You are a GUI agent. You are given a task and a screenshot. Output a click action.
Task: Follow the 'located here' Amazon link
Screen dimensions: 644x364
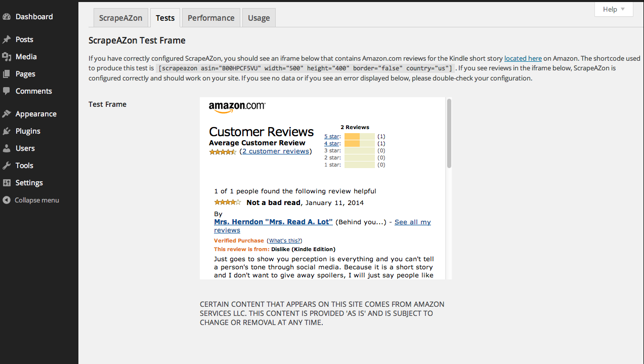point(523,58)
